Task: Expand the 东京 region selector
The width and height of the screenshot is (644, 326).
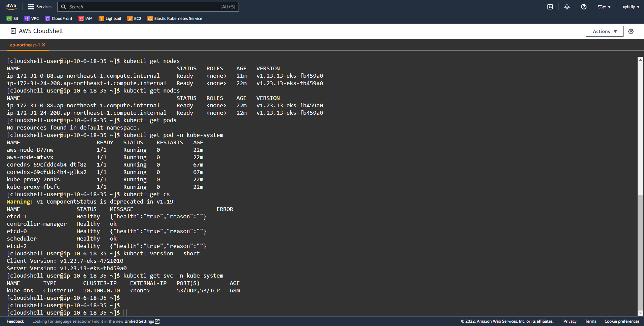Action: (604, 7)
